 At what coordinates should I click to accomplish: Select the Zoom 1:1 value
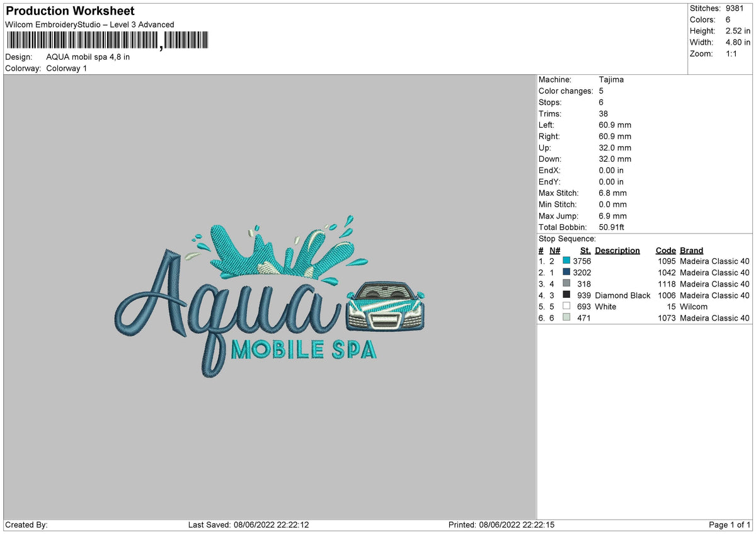coord(731,54)
